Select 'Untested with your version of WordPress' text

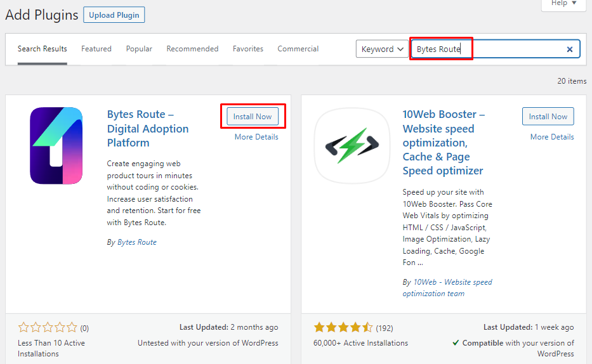208,343
